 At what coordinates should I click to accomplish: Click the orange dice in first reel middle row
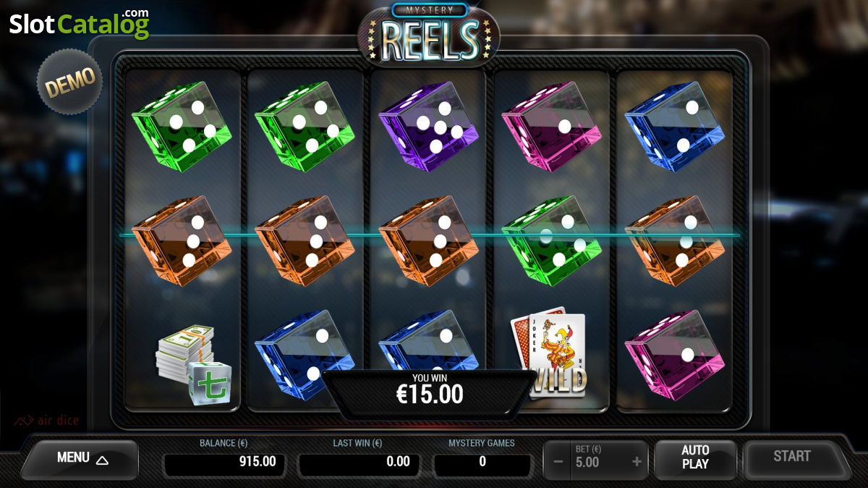(182, 240)
